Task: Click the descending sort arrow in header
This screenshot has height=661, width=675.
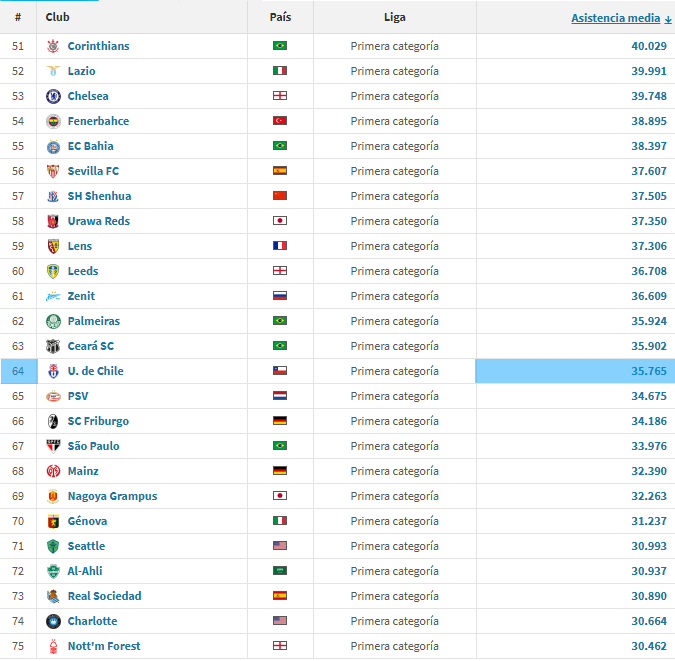Action: pyautogui.click(x=668, y=19)
